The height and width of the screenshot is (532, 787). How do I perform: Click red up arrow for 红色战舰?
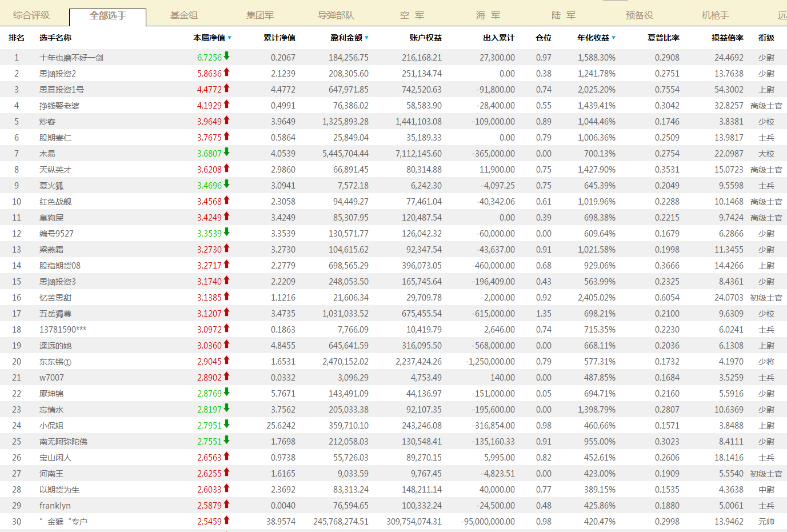(x=227, y=200)
